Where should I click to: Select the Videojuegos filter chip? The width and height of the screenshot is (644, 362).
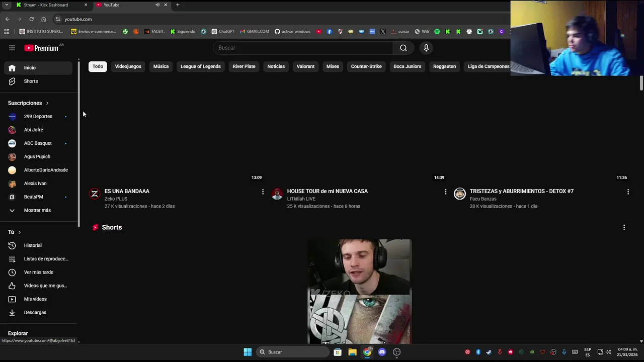click(x=128, y=66)
